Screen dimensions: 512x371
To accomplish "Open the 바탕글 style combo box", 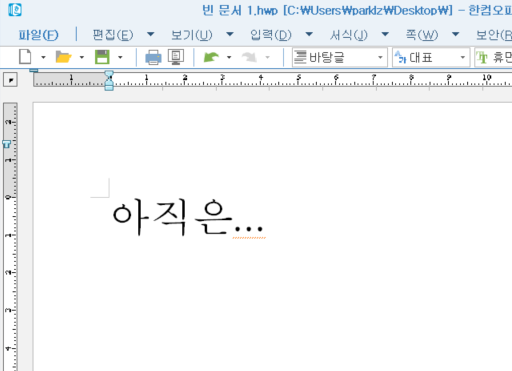I will point(340,57).
